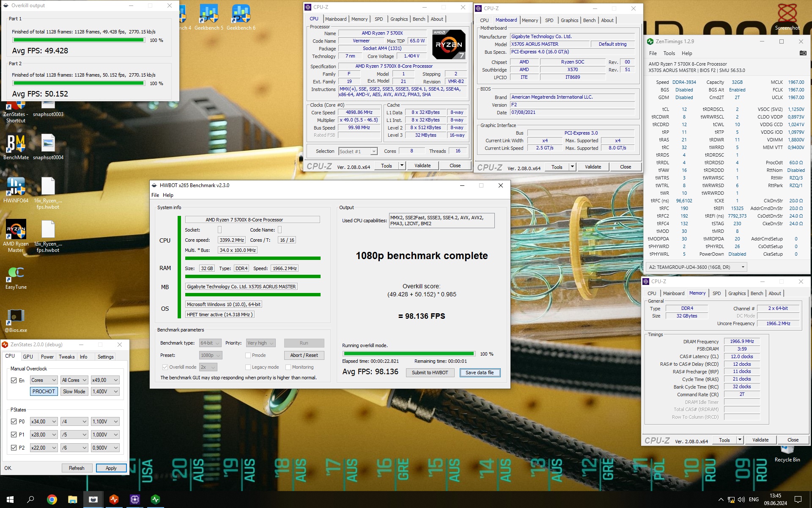The height and width of the screenshot is (508, 812).
Task: Open File Explorer from the taskbar
Action: point(72,500)
